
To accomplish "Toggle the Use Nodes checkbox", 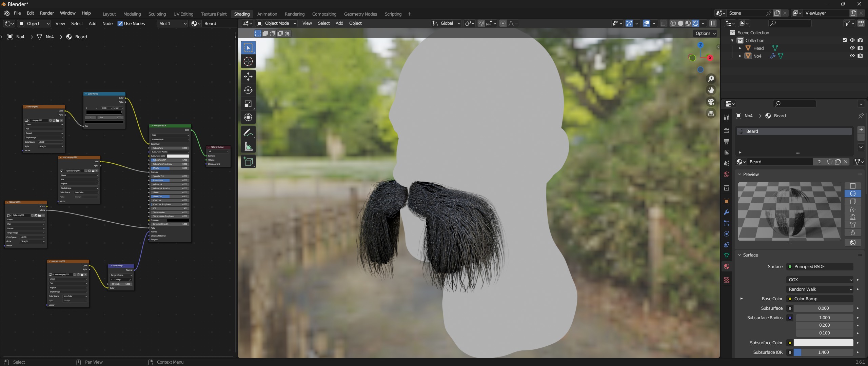I will point(120,23).
